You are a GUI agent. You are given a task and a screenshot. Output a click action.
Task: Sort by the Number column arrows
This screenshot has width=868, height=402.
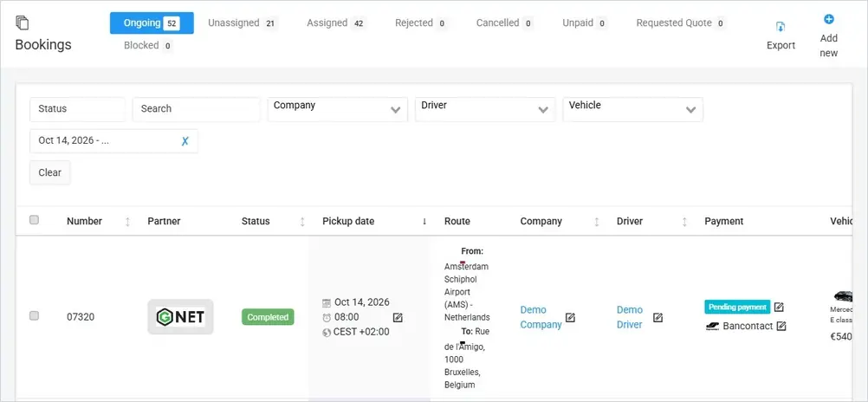(x=128, y=222)
